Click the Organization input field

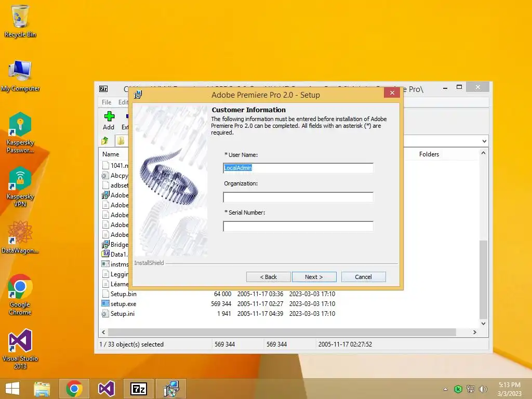pyautogui.click(x=298, y=197)
